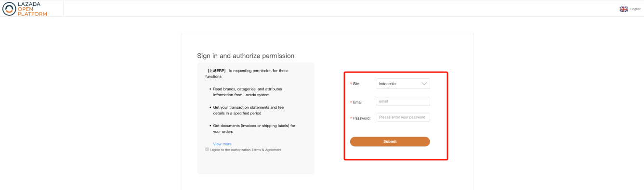Image resolution: width=644 pixels, height=190 pixels.
Task: Click the 'Get documents (invoices or shipping labels)' item
Action: pyautogui.click(x=254, y=128)
